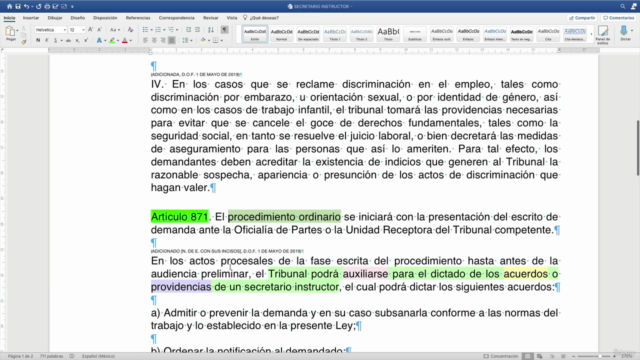Viewport: 640px width, 360px height.
Task: Apply green text highlight color
Action: 112,40
